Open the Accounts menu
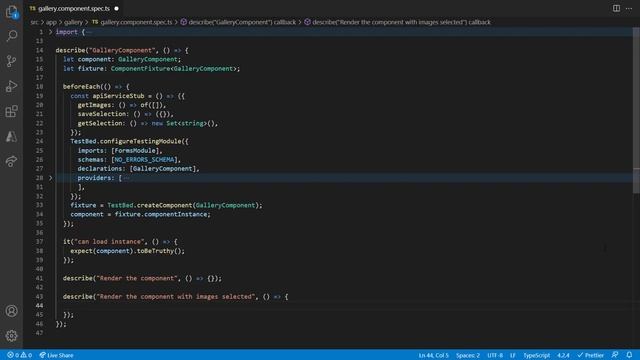The image size is (640, 360). pos(11,311)
